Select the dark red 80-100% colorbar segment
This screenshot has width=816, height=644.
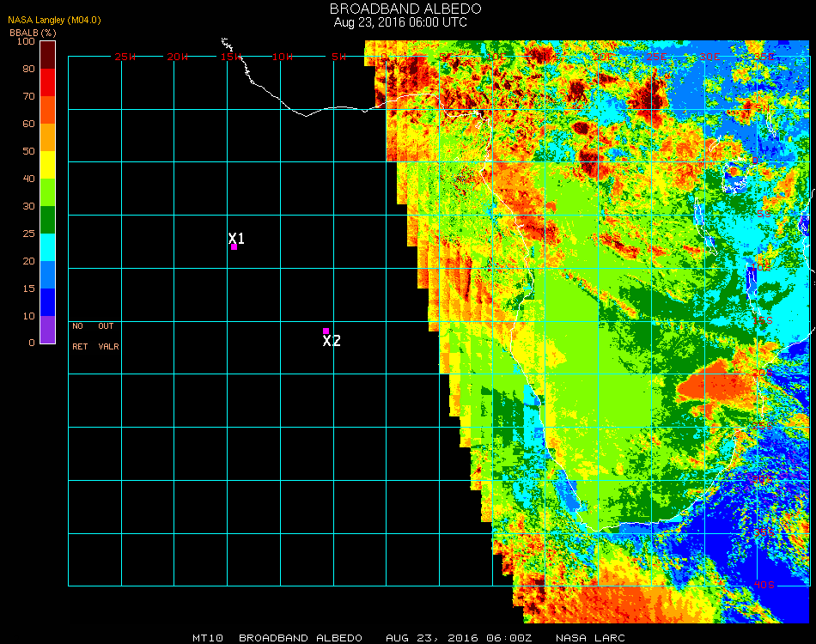coord(47,54)
